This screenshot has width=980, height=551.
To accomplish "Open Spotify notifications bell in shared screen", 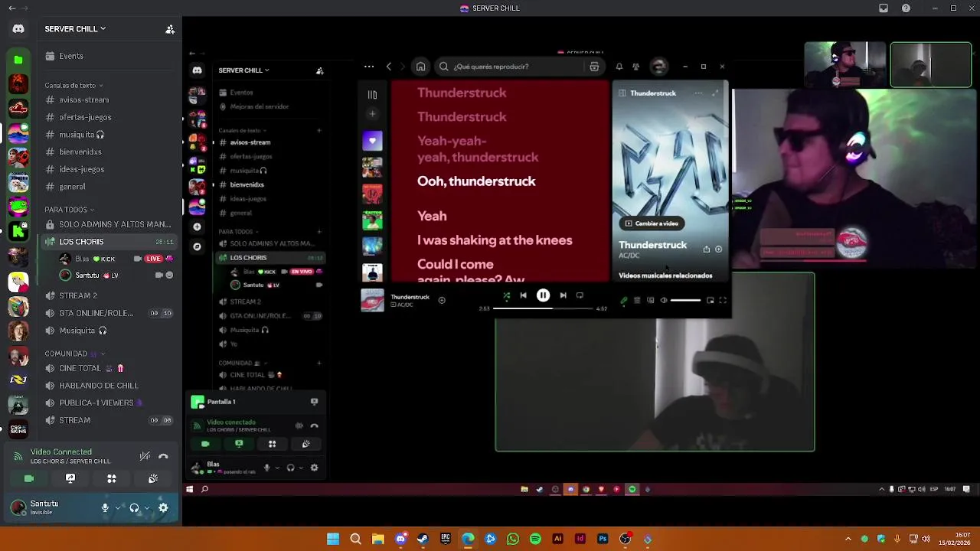I will (619, 67).
